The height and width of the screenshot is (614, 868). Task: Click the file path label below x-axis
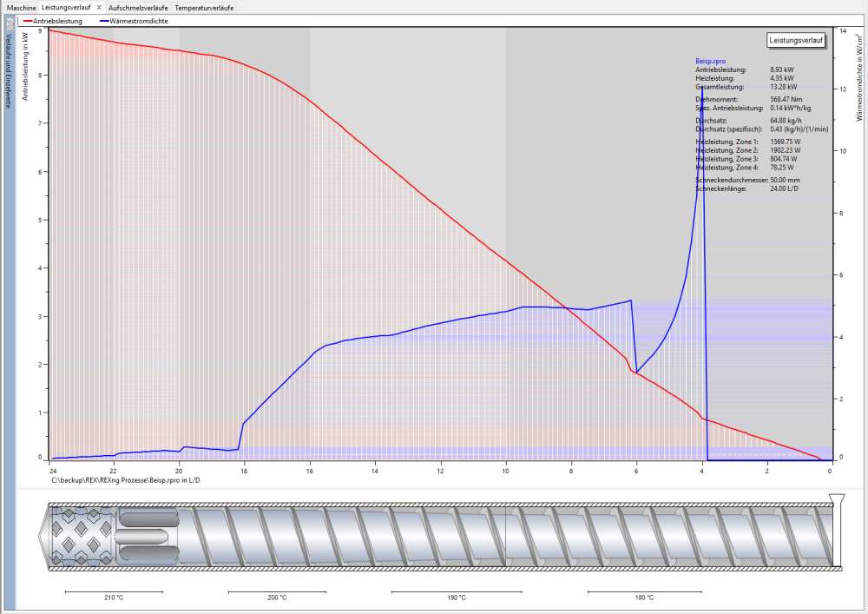tap(126, 480)
